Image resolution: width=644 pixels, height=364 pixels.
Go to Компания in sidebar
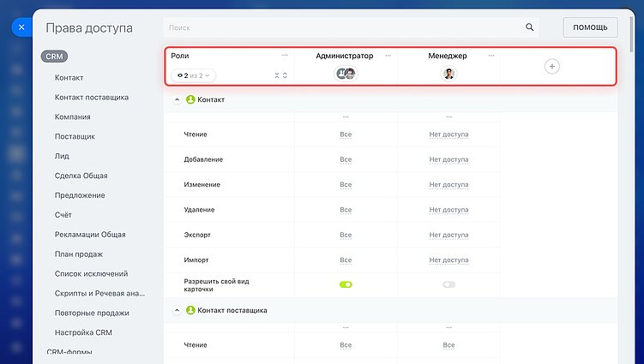[x=73, y=117]
